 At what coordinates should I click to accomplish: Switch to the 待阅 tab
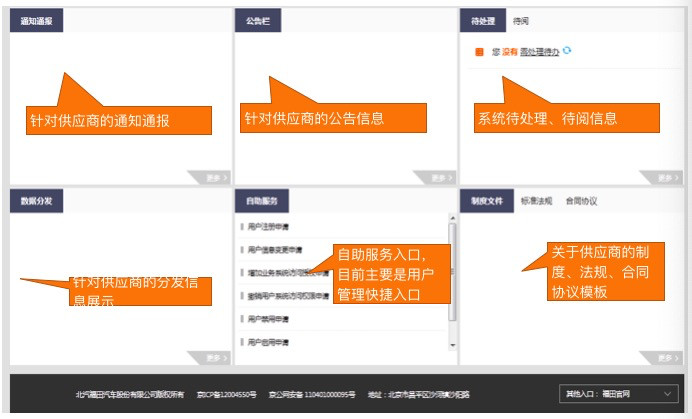[521, 21]
